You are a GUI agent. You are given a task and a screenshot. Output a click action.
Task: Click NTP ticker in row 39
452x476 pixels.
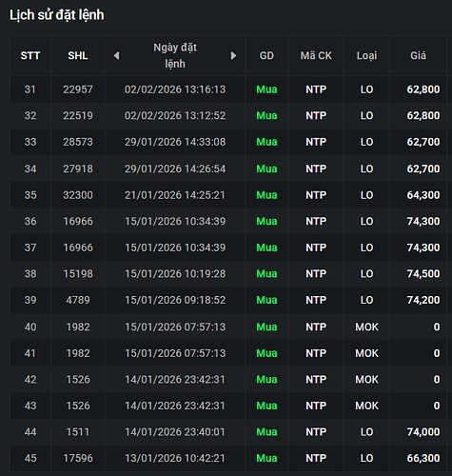point(316,300)
